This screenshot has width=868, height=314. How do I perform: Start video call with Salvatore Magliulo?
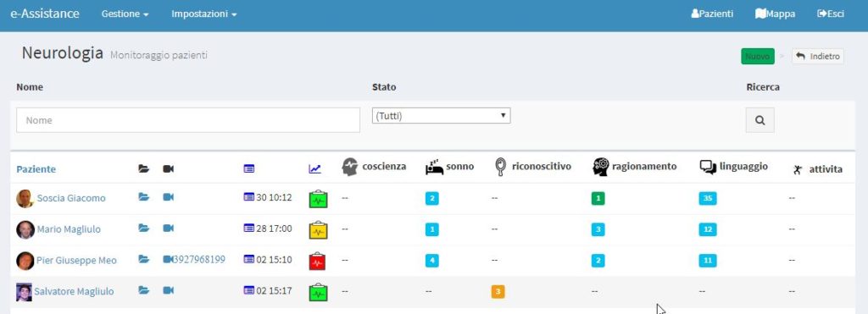pos(169,289)
